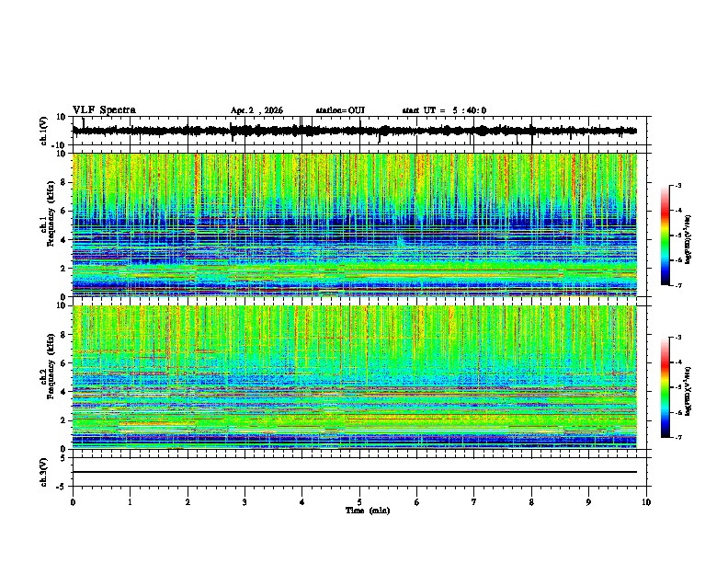This screenshot has width=728, height=563.
Task: Click time axis tick label "6"
Action: [x=417, y=502]
